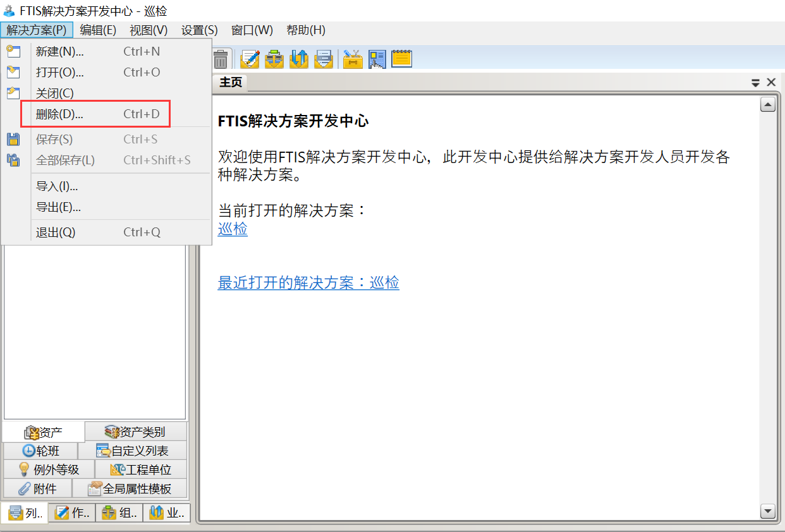Open the 最近打开的解决方案:巡检 link

pyautogui.click(x=308, y=283)
